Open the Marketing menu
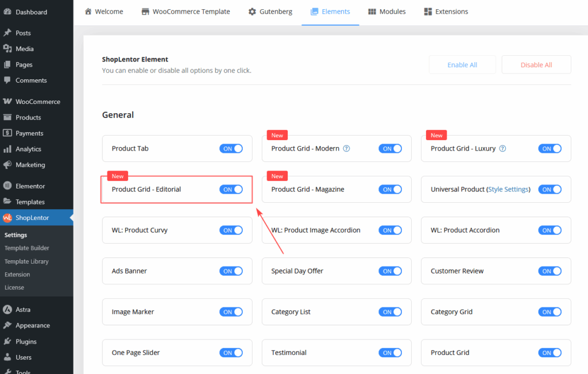 point(31,165)
